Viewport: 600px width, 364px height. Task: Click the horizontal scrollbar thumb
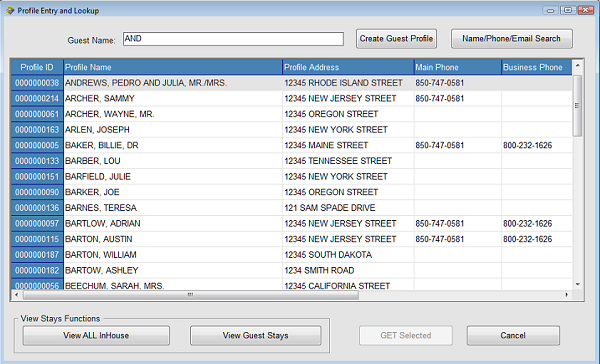(x=191, y=295)
